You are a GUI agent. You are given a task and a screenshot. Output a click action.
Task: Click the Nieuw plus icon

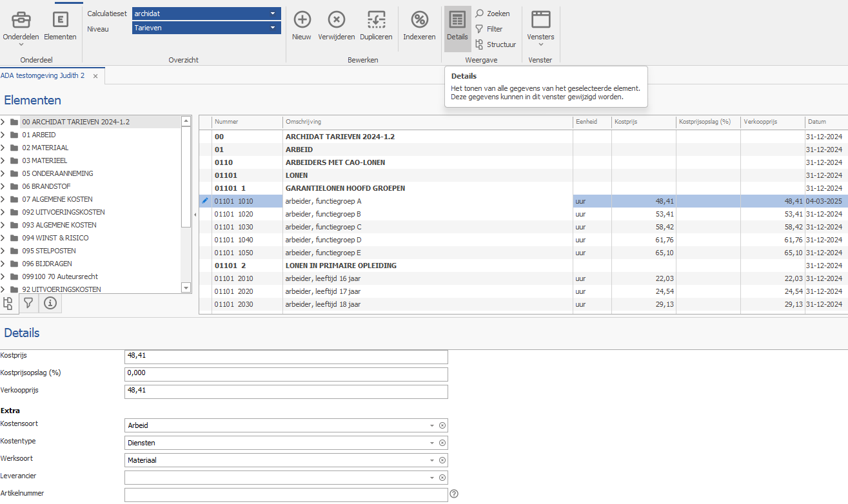302,19
